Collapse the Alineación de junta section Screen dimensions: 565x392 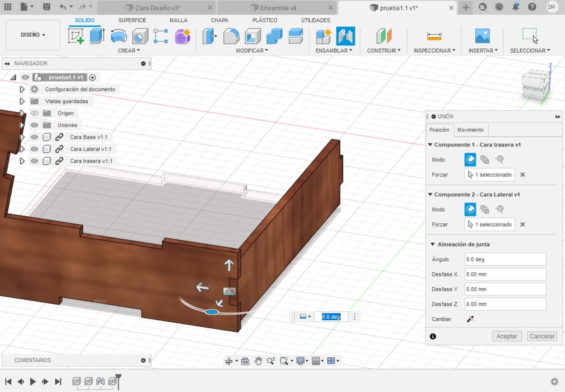point(433,244)
